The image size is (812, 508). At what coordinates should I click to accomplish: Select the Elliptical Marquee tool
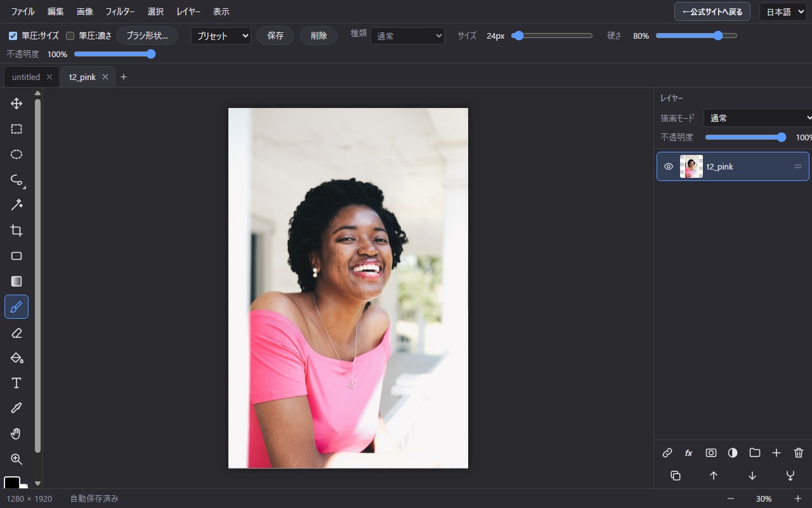[16, 154]
